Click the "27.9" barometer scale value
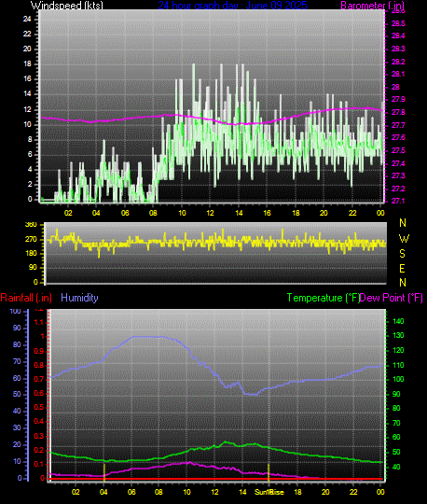 [x=398, y=99]
